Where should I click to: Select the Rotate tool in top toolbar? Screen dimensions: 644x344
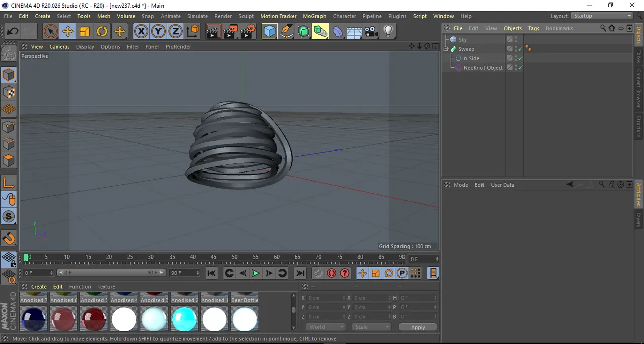102,32
